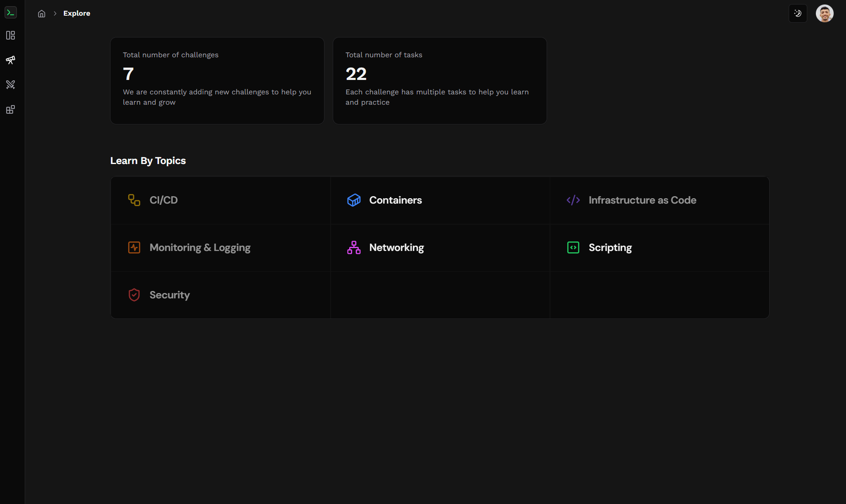846x504 pixels.
Task: Open the dashboard layout icon in sidebar
Action: pyautogui.click(x=11, y=35)
